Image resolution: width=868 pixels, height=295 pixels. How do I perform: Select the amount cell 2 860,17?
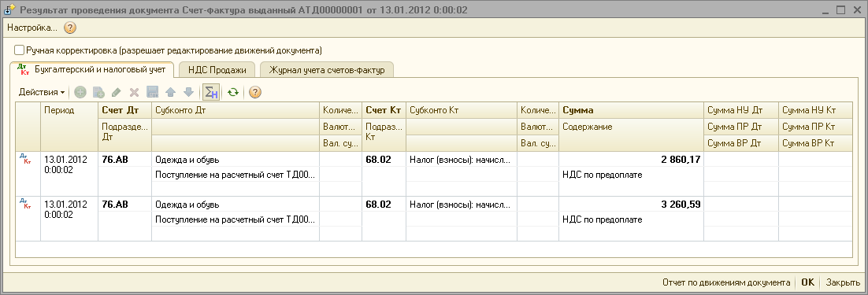pos(631,159)
